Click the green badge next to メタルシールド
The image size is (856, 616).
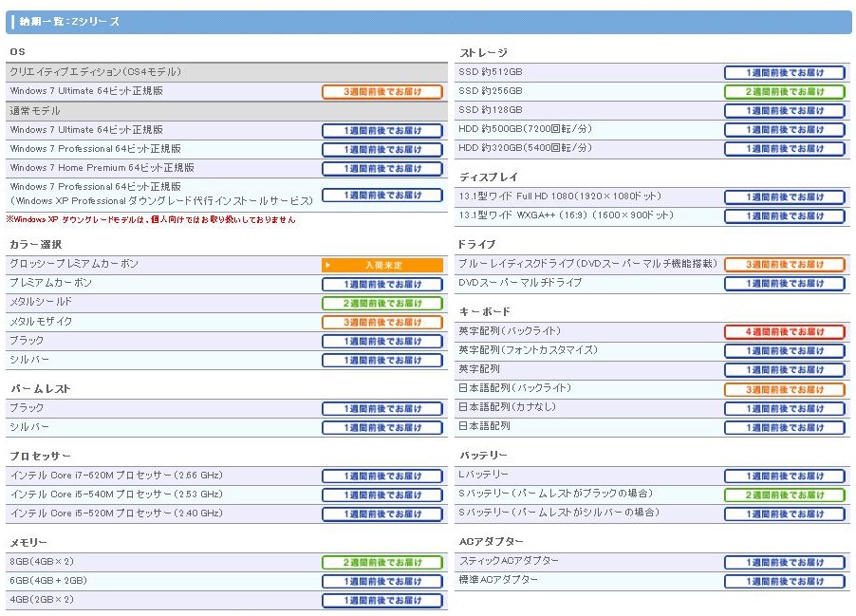[x=382, y=304]
